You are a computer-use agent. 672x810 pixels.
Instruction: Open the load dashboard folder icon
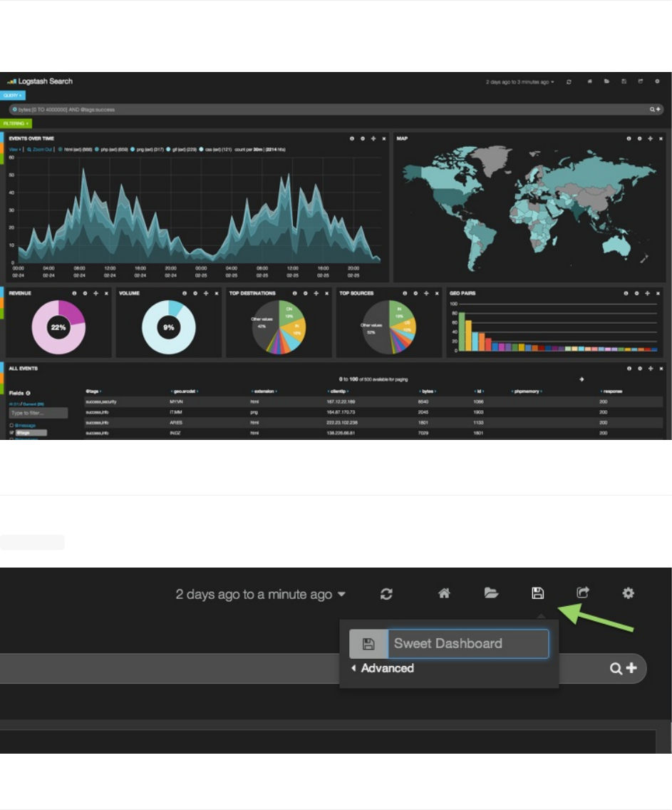pyautogui.click(x=491, y=593)
